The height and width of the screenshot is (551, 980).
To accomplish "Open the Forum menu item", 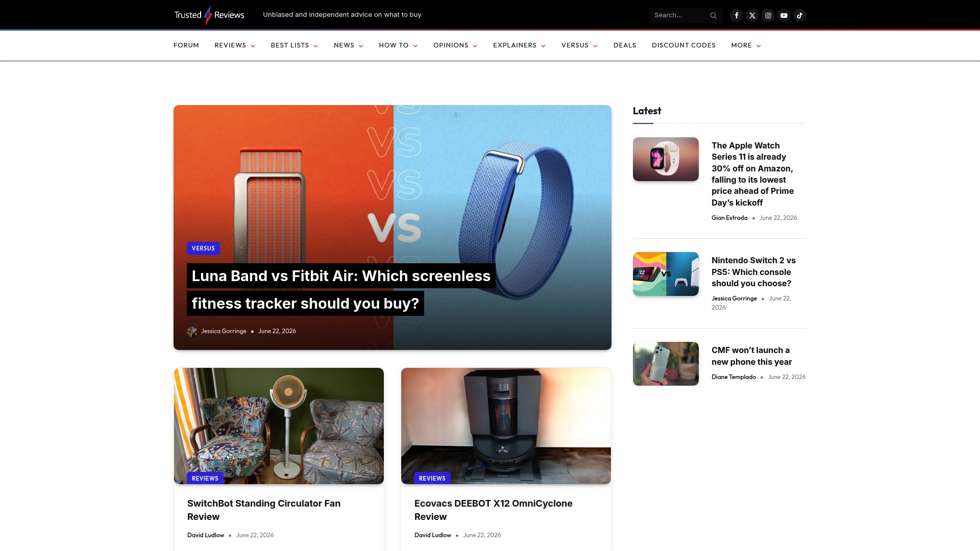I will [186, 45].
